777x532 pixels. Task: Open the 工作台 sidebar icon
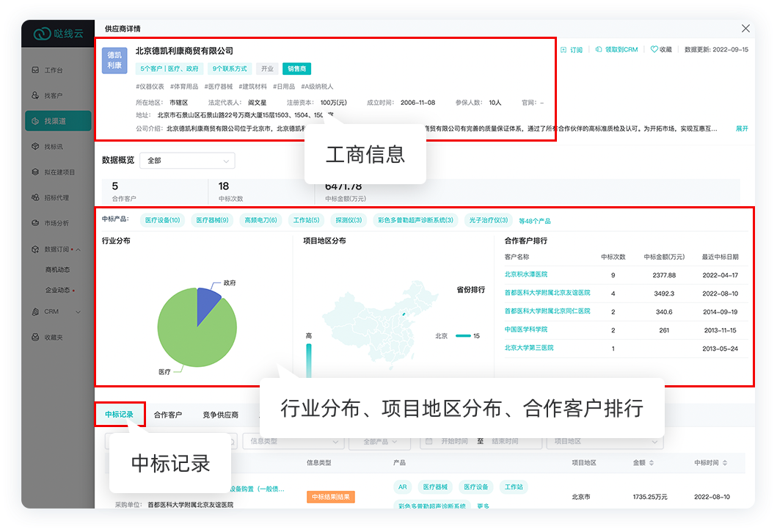35,70
